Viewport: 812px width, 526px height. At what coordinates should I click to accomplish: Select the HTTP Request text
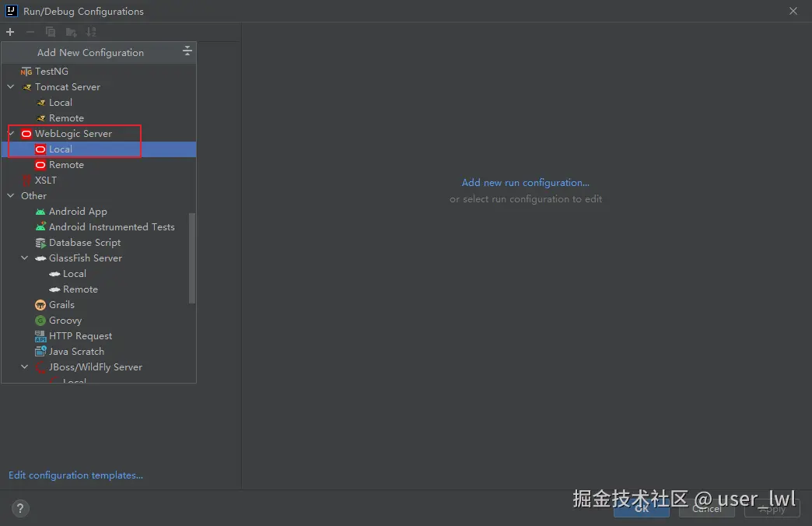[80, 336]
